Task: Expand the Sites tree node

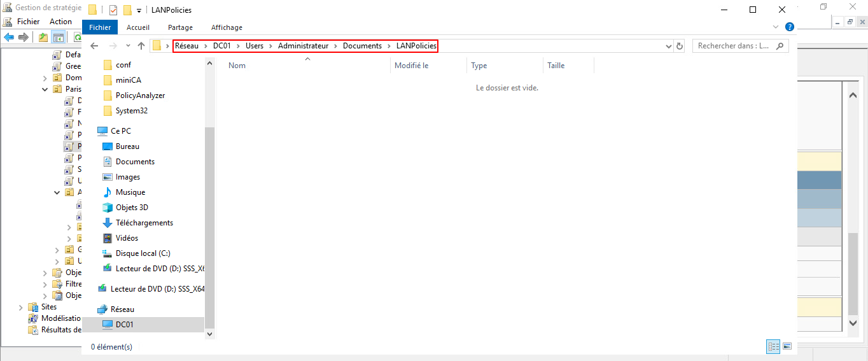Action: [21, 307]
